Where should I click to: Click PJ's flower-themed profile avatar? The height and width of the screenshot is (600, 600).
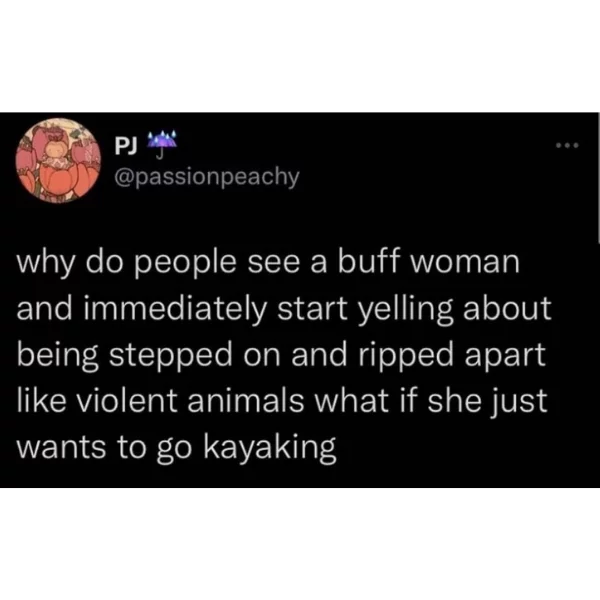pos(58,160)
